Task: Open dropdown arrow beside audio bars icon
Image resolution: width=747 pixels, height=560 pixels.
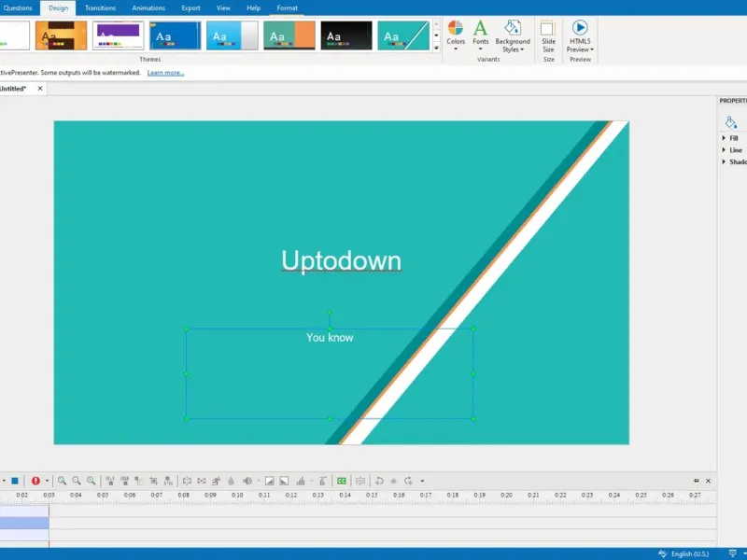Action: point(312,481)
